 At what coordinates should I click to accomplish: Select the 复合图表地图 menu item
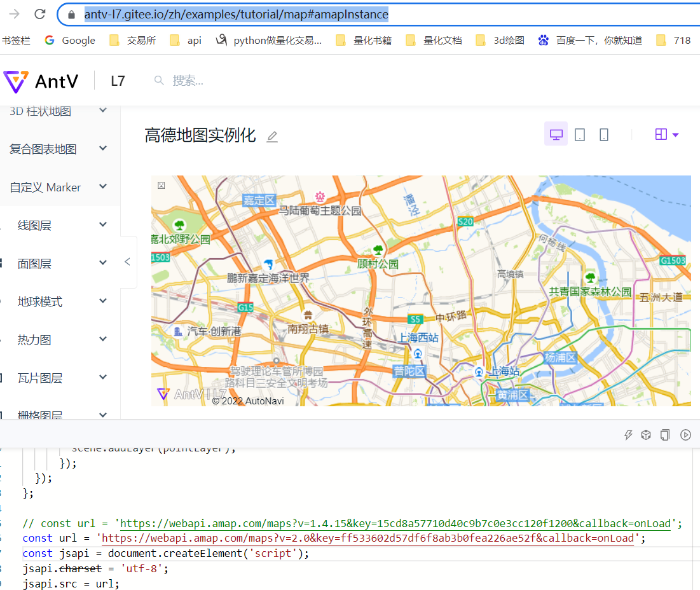coord(41,148)
